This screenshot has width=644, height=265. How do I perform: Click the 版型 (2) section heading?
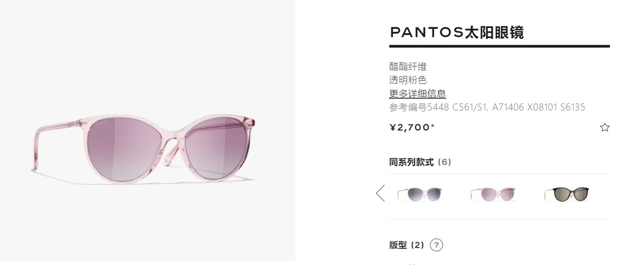pos(406,245)
